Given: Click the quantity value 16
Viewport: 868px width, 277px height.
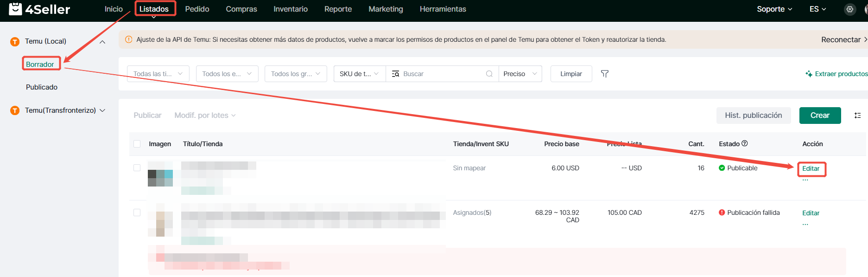Looking at the screenshot, I should (x=701, y=168).
